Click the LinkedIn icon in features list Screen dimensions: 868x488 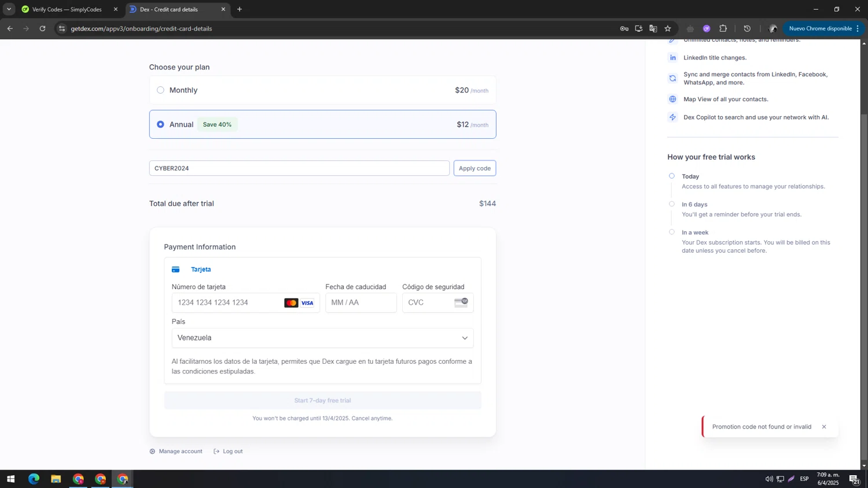(672, 57)
